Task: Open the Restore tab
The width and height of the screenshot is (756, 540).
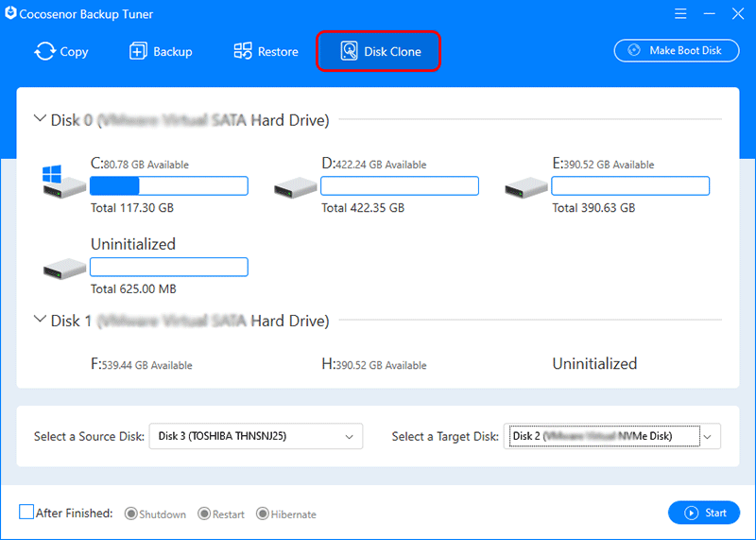Action: coord(266,51)
